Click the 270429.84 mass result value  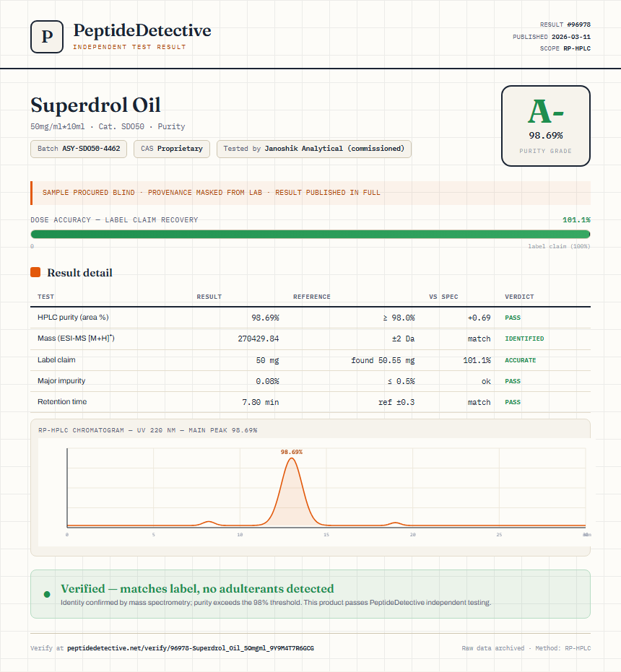pyautogui.click(x=259, y=339)
